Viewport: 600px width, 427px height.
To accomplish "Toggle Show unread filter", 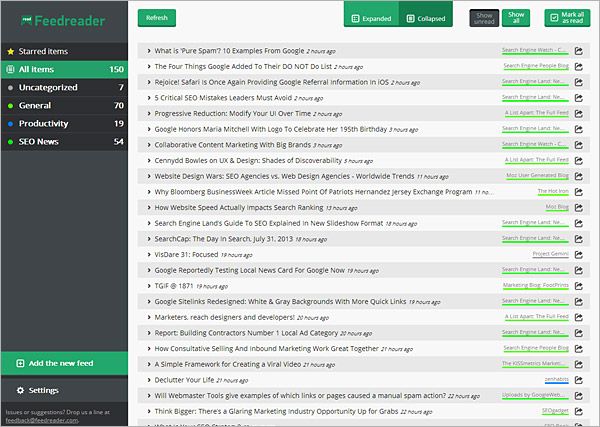I will [x=484, y=18].
